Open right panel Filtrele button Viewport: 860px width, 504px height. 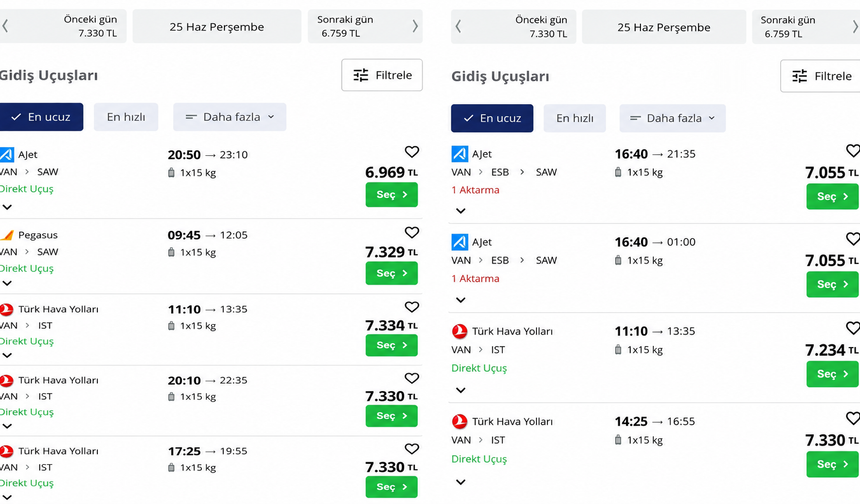[x=821, y=76]
